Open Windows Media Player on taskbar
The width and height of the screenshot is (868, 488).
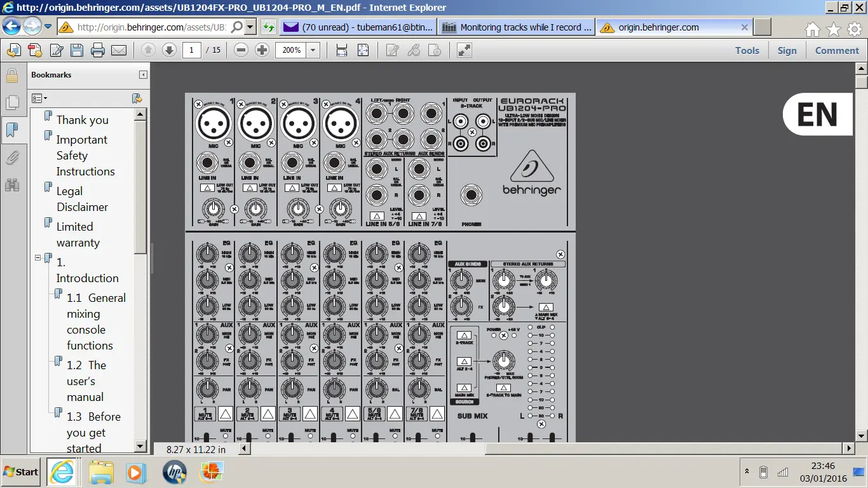135,472
